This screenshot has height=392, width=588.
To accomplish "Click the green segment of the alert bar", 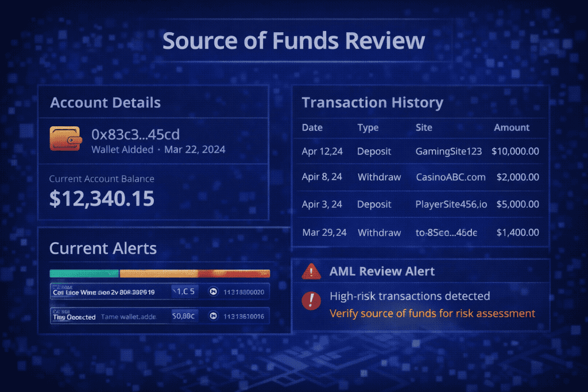I will click(x=84, y=274).
